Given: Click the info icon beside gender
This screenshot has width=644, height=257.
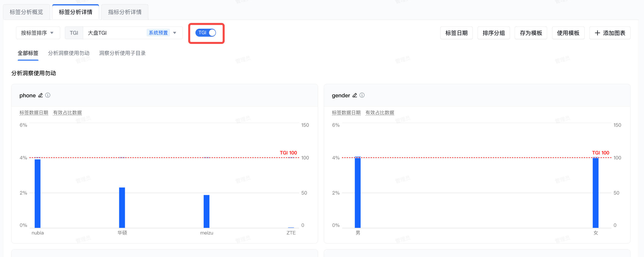Looking at the screenshot, I should [362, 95].
